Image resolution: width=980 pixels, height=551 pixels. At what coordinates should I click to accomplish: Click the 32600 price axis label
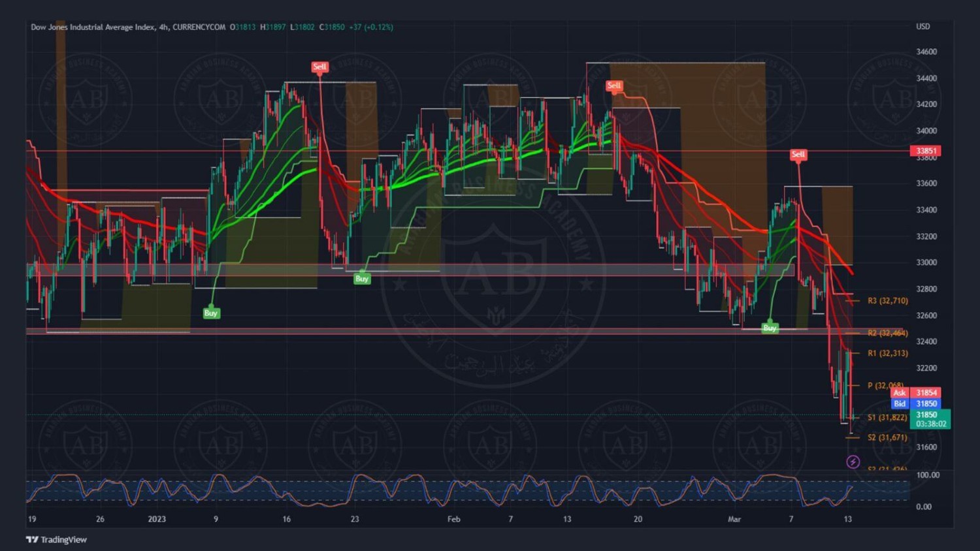[926, 315]
